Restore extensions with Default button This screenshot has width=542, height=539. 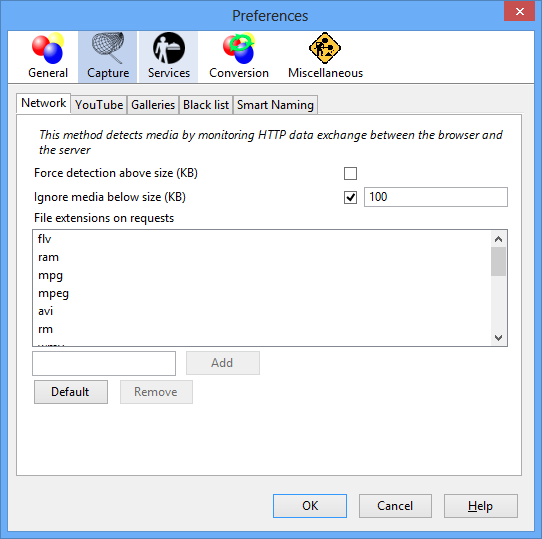click(x=71, y=392)
